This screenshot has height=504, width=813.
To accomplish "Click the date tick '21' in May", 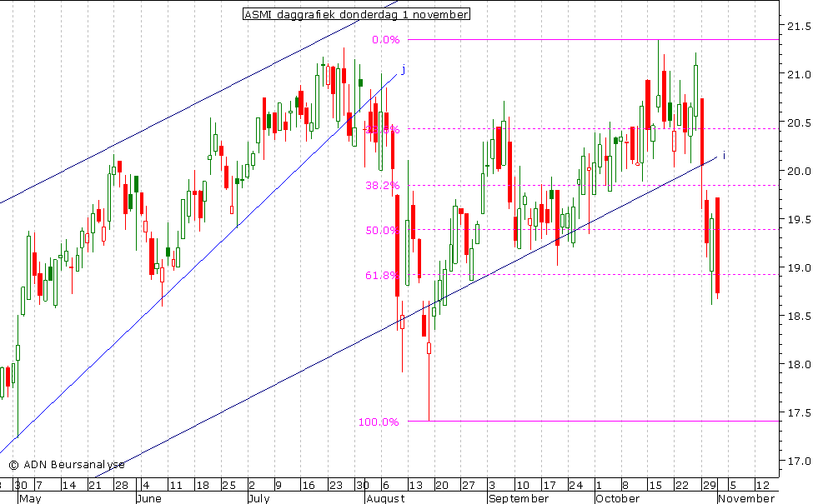I will pyautogui.click(x=95, y=486).
